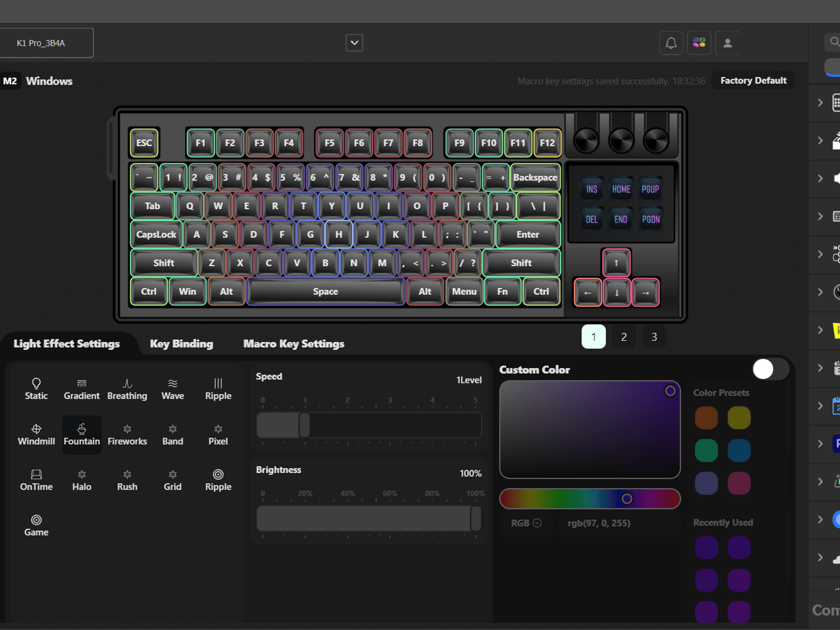
Task: Select the Grid light effect
Action: tap(173, 480)
